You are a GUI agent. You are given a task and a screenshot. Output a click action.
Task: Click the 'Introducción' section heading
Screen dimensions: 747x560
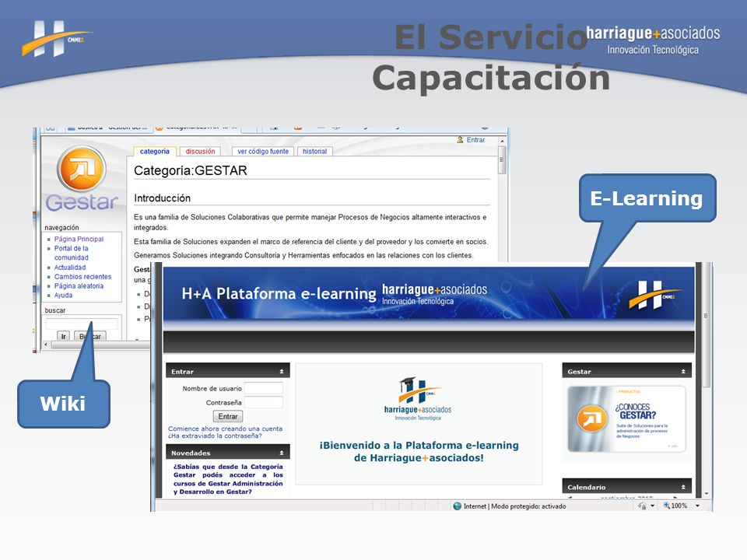[x=162, y=198]
